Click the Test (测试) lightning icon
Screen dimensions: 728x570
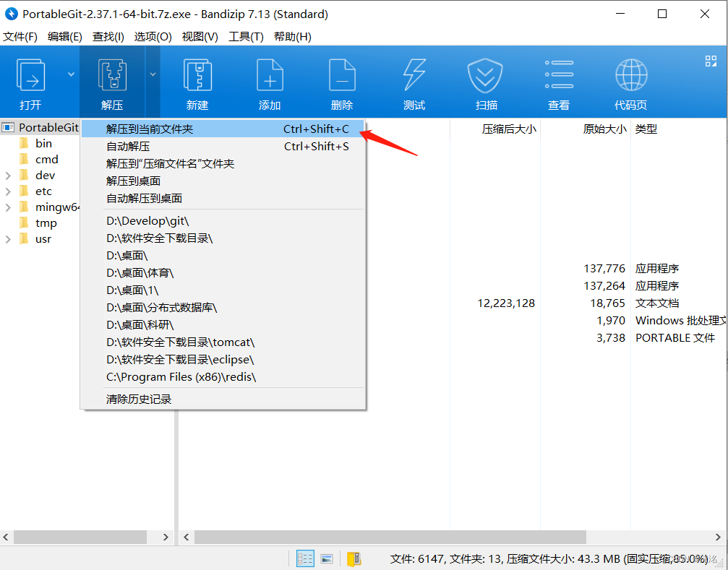pos(414,75)
